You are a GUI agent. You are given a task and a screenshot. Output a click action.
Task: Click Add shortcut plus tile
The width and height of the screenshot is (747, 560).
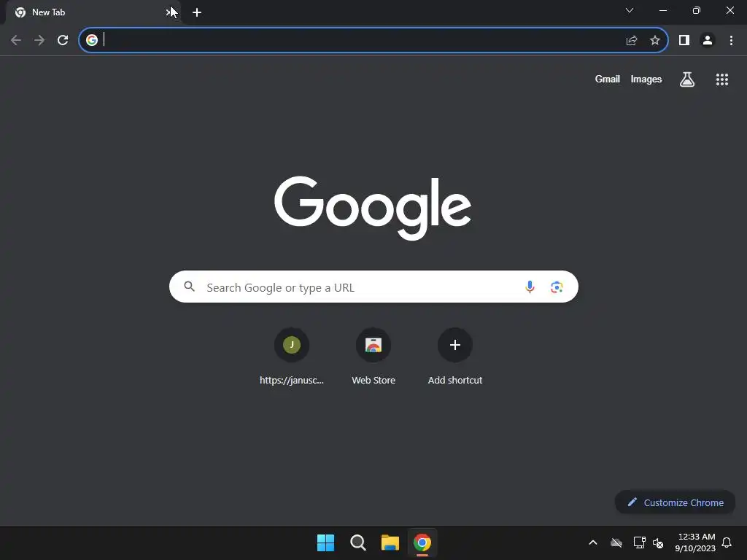coord(455,356)
